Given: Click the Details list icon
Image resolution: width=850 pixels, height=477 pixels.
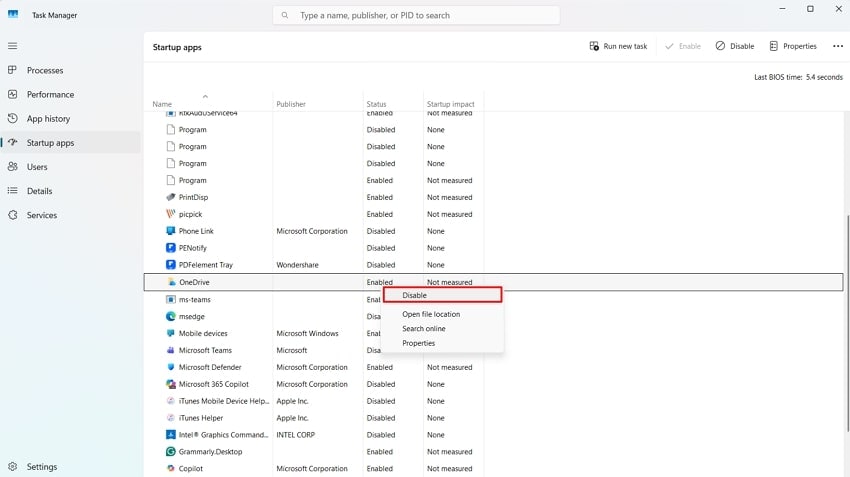Looking at the screenshot, I should [12, 191].
